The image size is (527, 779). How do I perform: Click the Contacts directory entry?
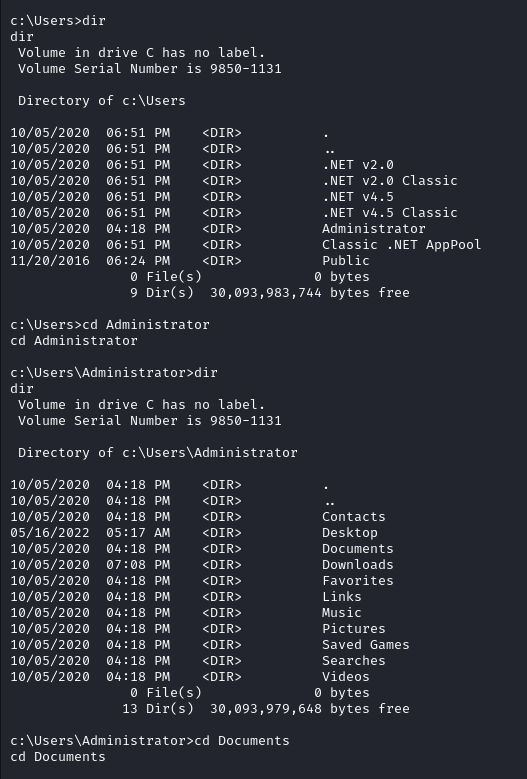tap(354, 517)
